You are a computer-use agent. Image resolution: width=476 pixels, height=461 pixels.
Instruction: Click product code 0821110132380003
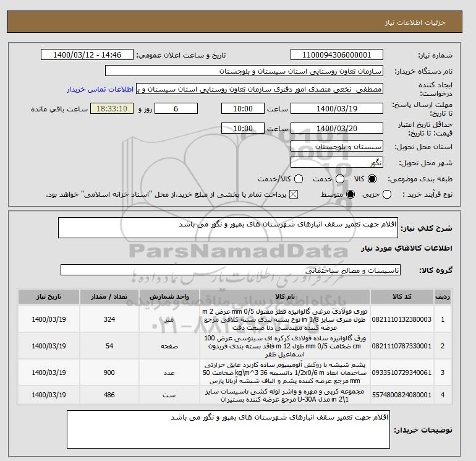click(402, 319)
